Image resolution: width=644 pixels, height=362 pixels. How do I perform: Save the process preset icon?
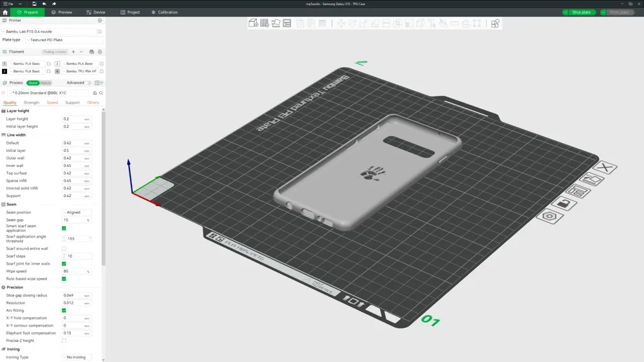[x=95, y=93]
